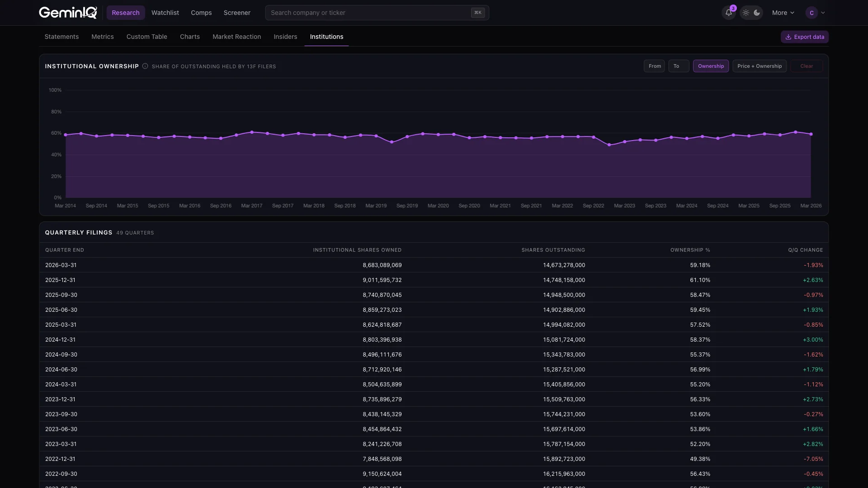
Task: Switch to the Charts tab
Action: click(190, 37)
